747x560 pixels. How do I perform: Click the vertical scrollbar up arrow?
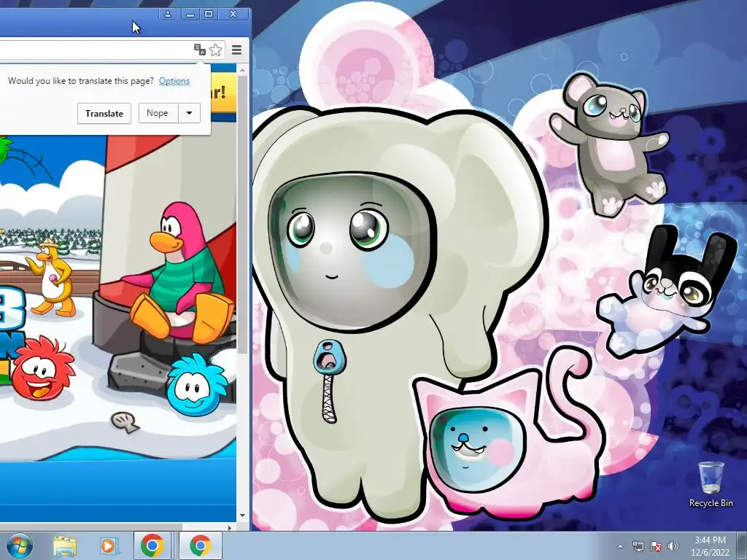point(242,70)
